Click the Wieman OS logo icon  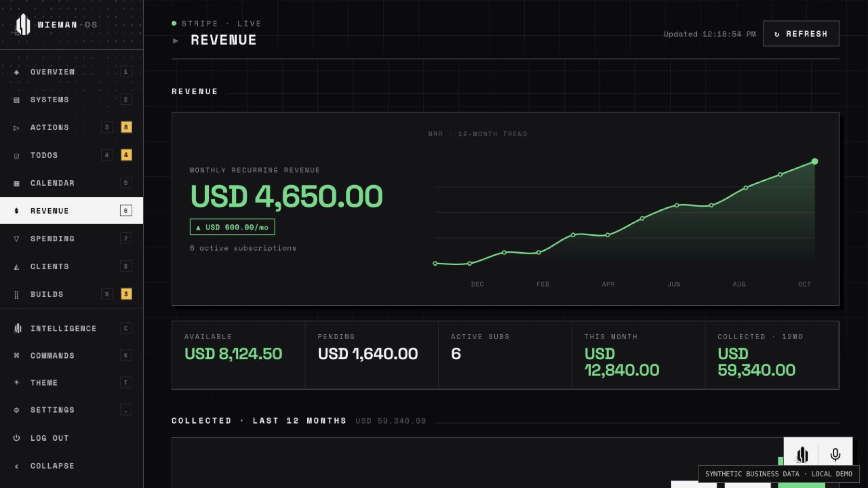(x=23, y=24)
